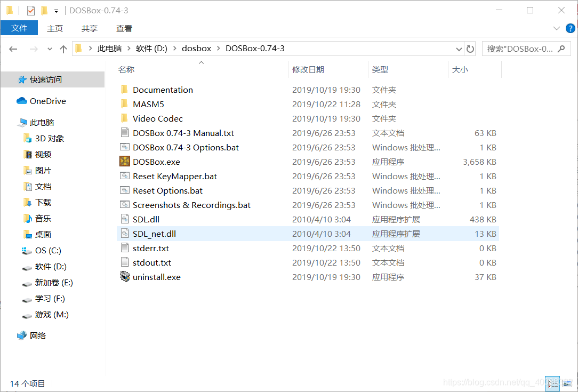Go back to previous folder

(13, 49)
